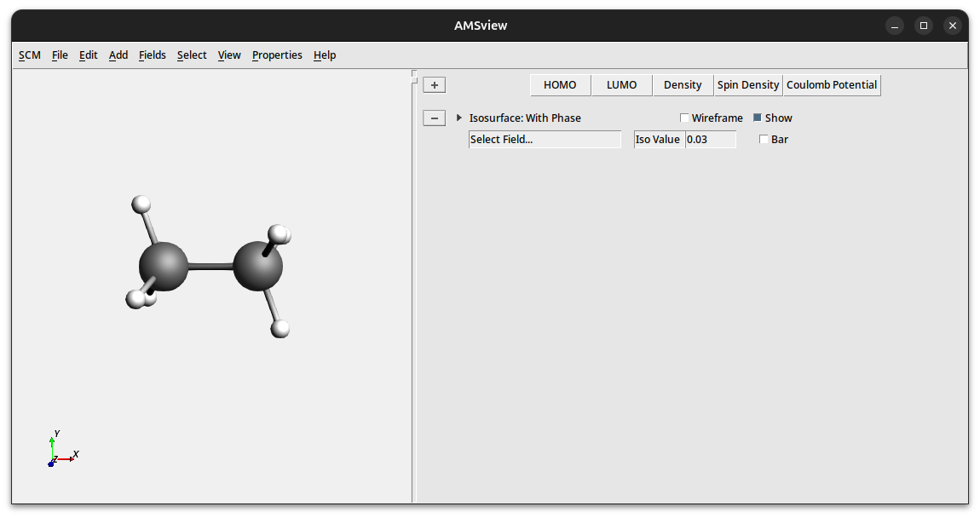The width and height of the screenshot is (980, 518).
Task: Open the Properties menu
Action: (277, 55)
